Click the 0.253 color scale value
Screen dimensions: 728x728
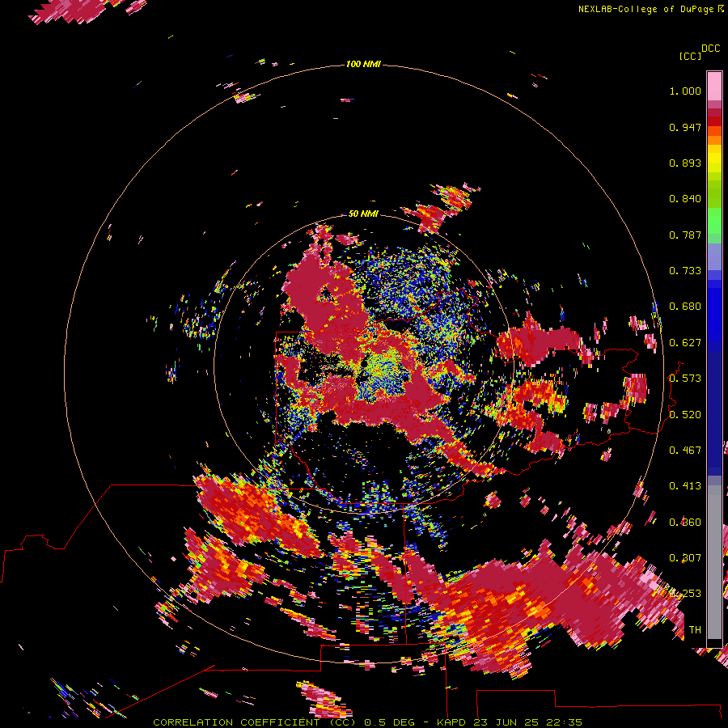tap(685, 594)
